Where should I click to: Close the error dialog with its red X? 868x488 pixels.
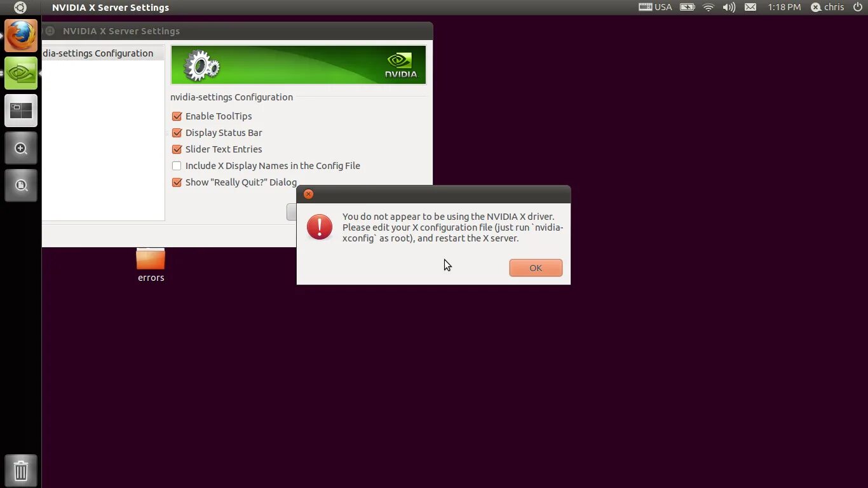[x=308, y=194]
